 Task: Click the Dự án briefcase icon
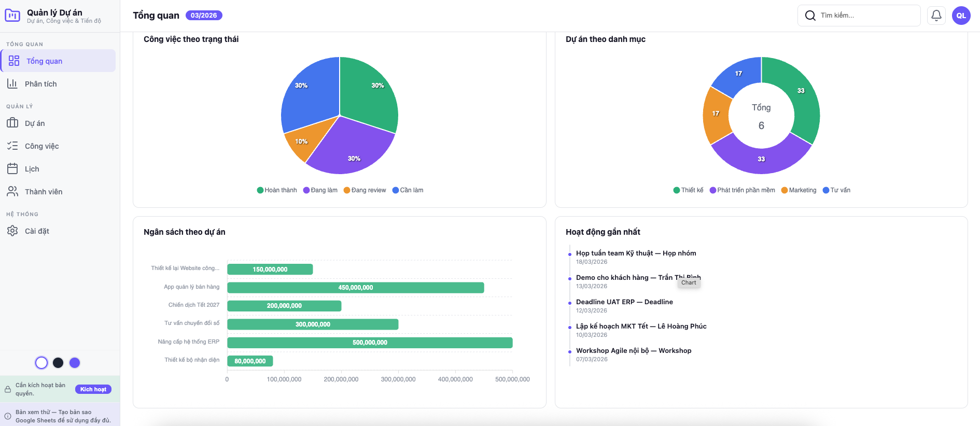pyautogui.click(x=12, y=123)
